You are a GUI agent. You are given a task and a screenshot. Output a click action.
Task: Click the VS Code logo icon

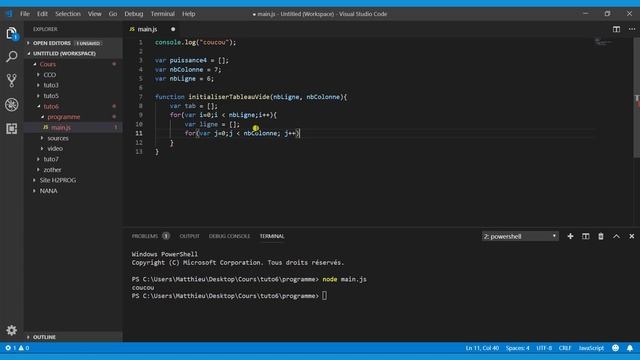9,13
